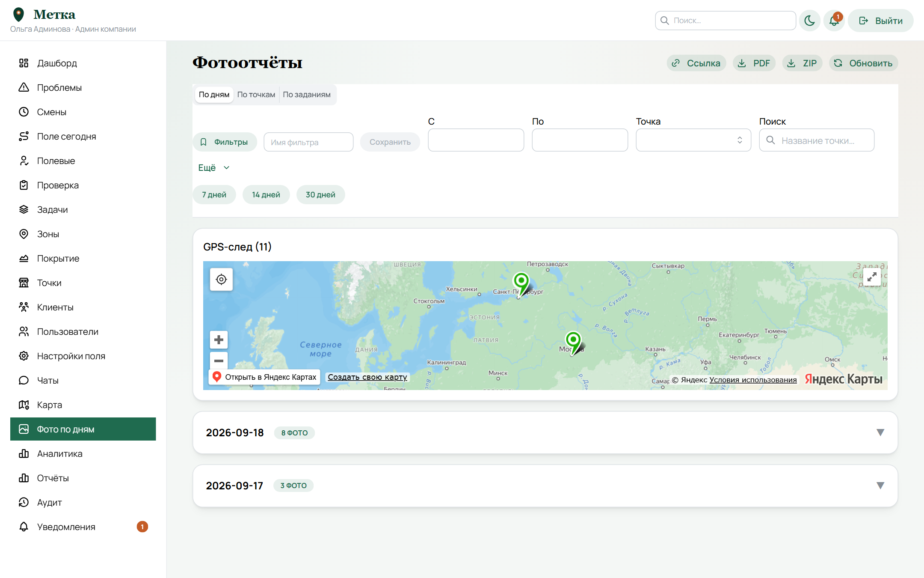Go to Зоны page

click(x=83, y=234)
